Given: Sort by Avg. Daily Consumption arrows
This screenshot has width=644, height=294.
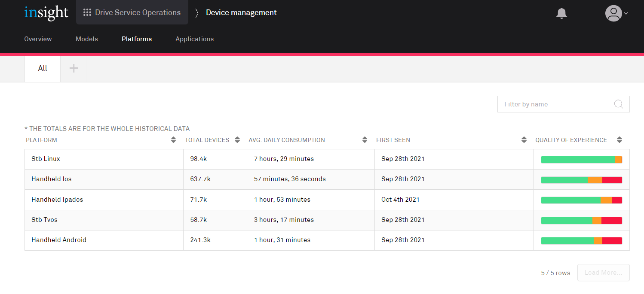Looking at the screenshot, I should (365, 140).
